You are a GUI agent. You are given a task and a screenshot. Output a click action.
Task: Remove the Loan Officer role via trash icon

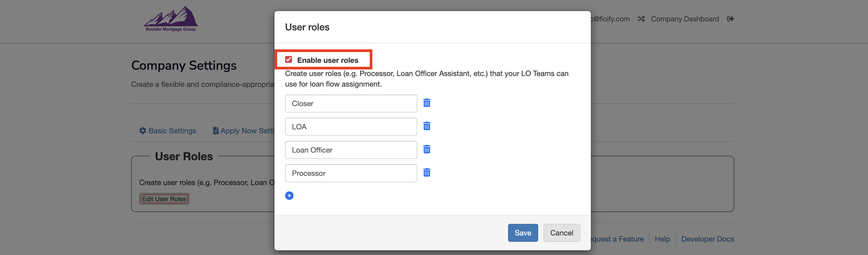(427, 149)
